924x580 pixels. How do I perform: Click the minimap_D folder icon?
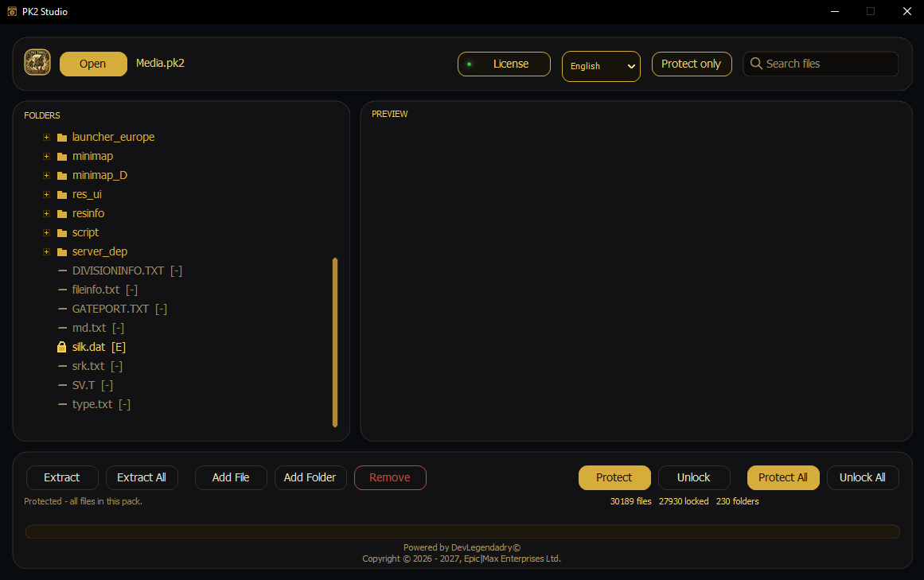click(62, 176)
